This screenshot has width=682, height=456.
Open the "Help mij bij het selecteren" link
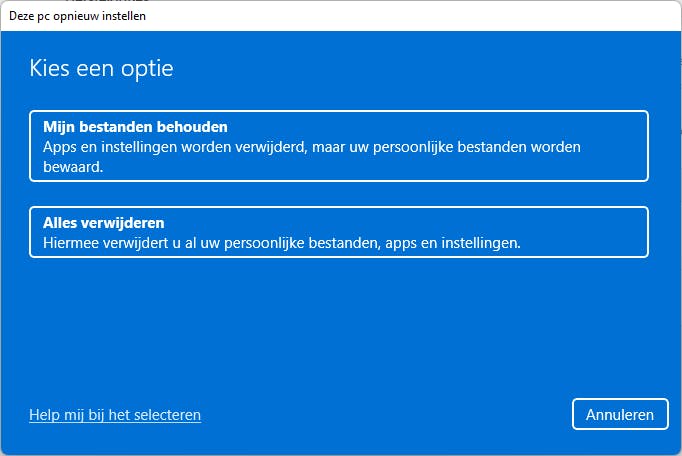[x=115, y=415]
